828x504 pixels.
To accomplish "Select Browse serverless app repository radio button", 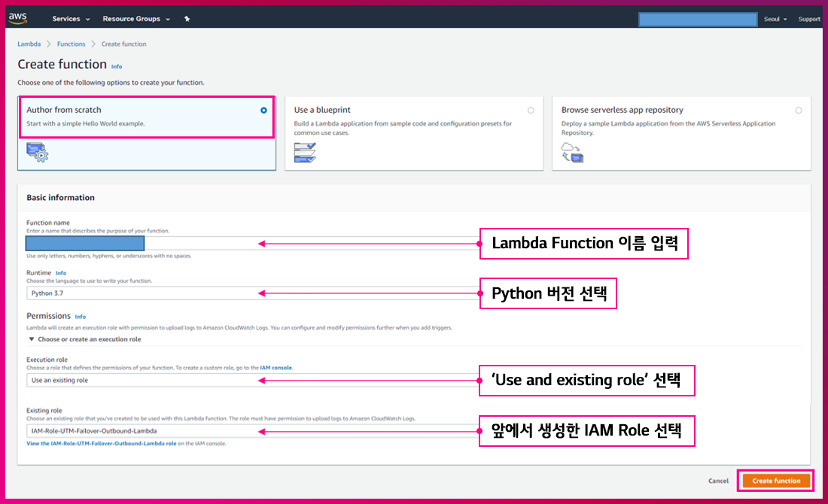I will point(798,110).
